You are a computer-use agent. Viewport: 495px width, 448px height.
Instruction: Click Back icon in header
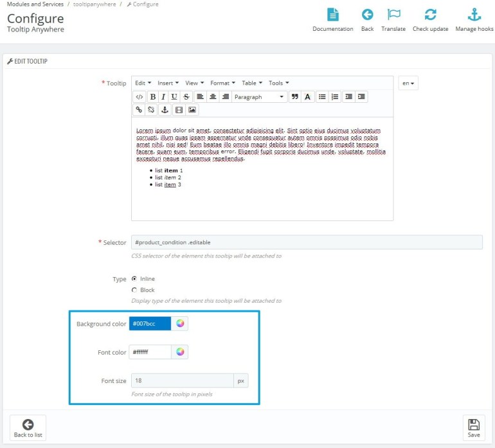point(368,20)
